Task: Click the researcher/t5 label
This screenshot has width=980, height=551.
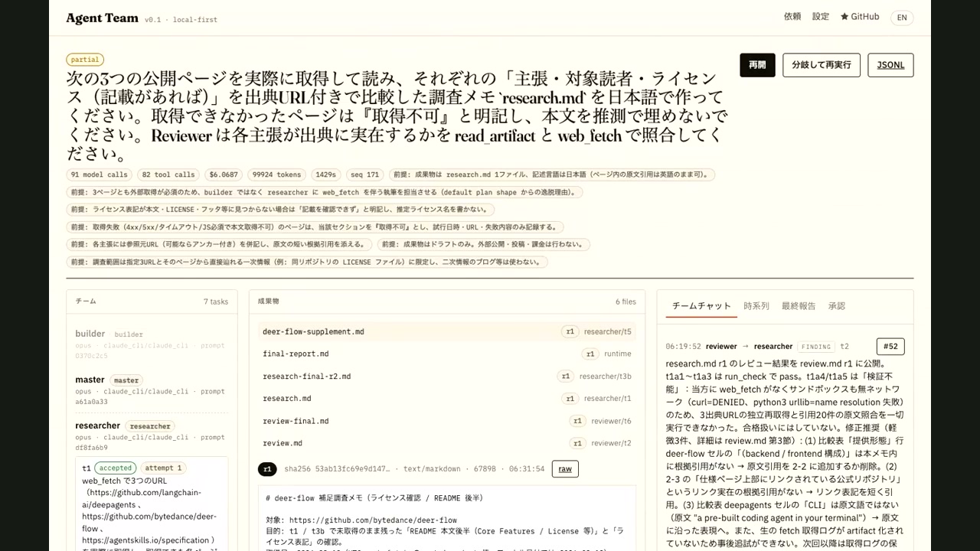Action: tap(608, 331)
